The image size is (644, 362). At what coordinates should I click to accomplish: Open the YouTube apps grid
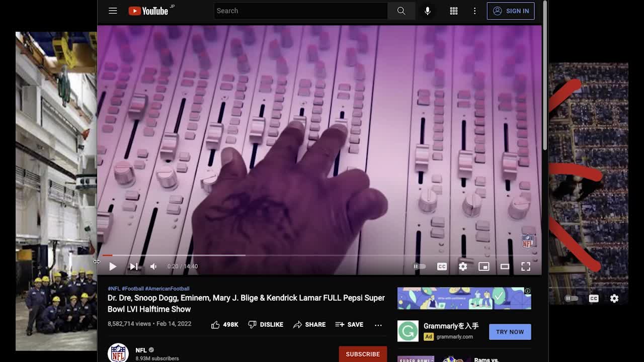454,11
